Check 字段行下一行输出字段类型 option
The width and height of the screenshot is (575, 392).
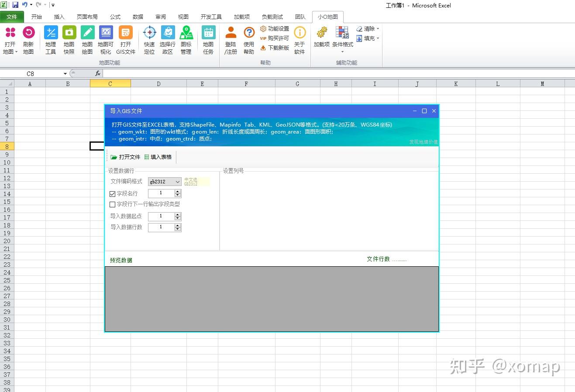(x=112, y=204)
